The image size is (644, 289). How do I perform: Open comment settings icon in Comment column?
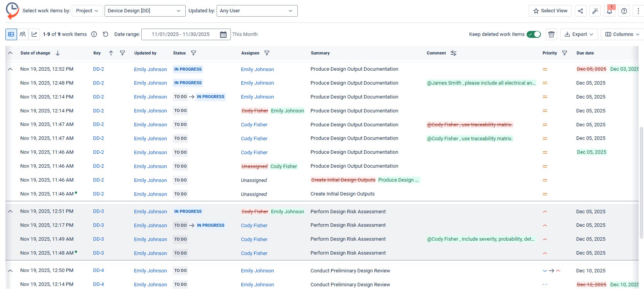tap(453, 53)
